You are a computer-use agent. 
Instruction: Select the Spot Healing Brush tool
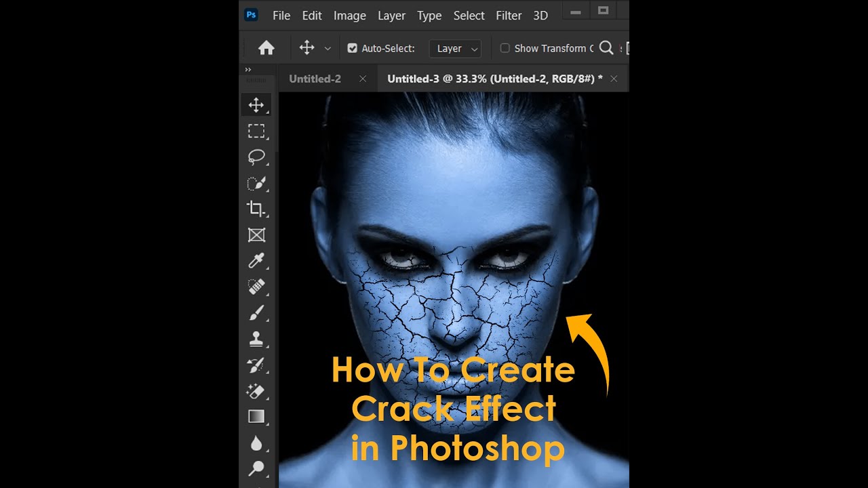pos(256,287)
